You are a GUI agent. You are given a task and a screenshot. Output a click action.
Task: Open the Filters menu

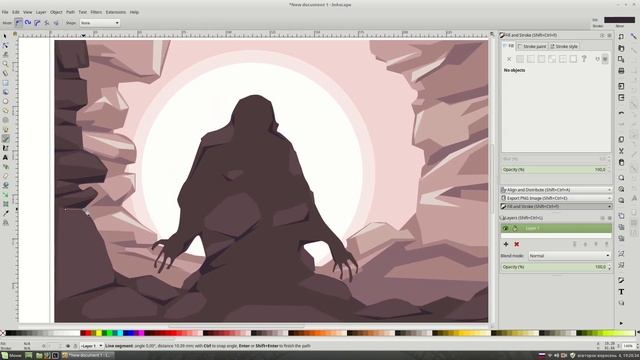click(x=96, y=12)
